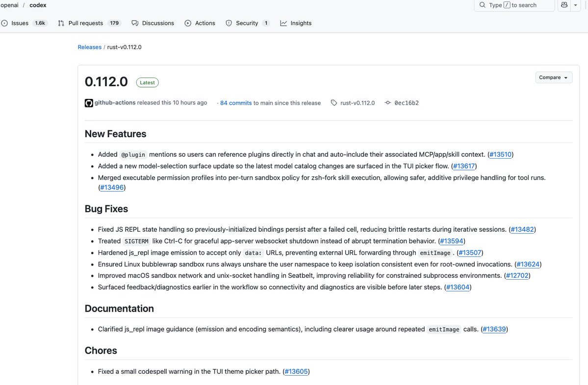
Task: Click the Chores heading
Action: pos(101,350)
